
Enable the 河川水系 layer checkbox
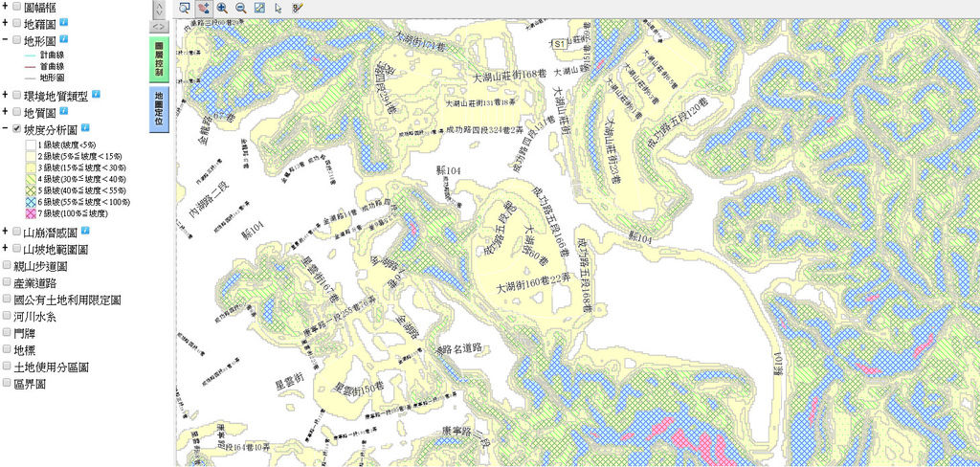click(x=7, y=317)
